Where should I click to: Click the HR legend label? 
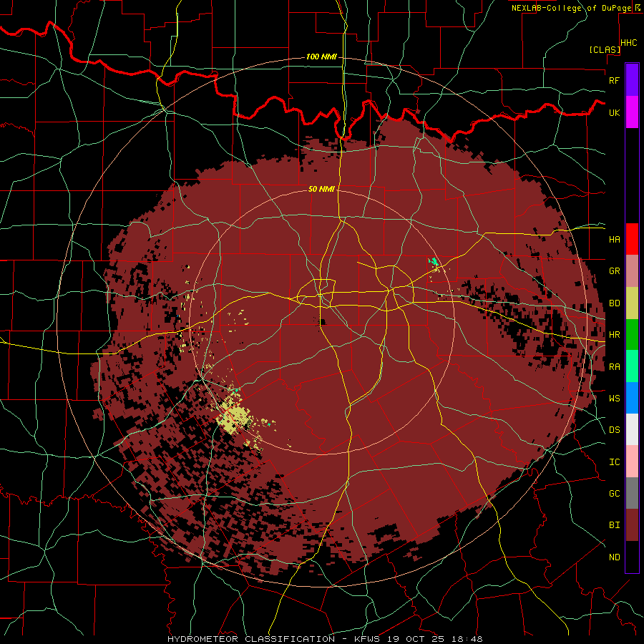coord(614,335)
